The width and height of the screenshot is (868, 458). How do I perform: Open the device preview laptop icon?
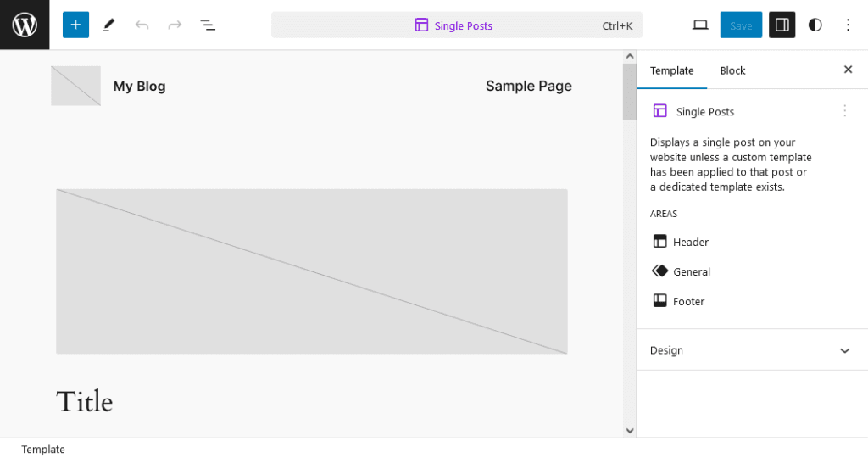coord(700,25)
